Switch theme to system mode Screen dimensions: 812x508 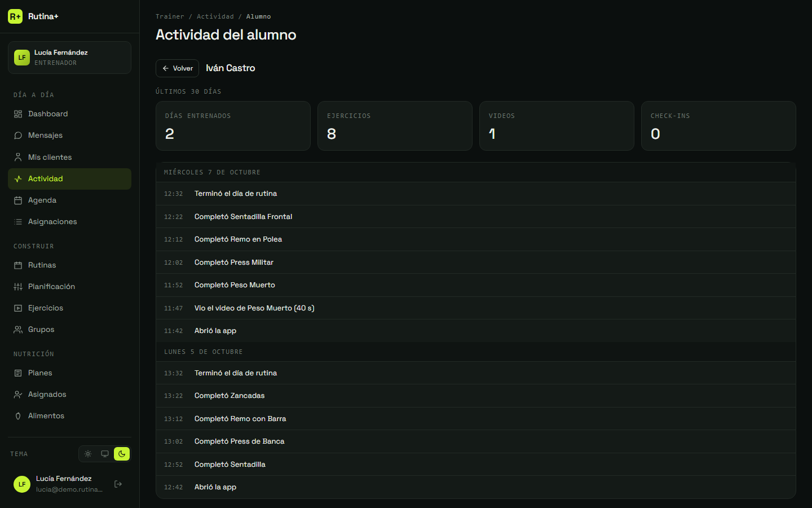[x=105, y=454]
